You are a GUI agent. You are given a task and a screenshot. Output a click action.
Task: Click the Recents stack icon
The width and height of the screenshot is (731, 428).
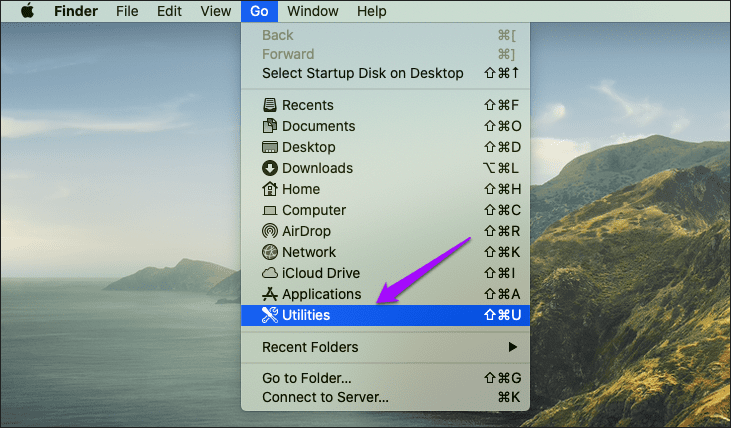pyautogui.click(x=269, y=105)
